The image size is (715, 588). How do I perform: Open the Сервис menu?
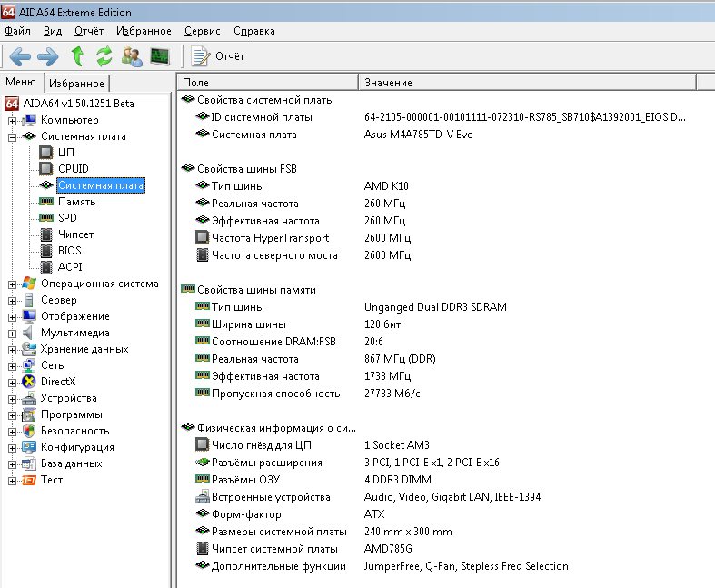click(x=202, y=31)
